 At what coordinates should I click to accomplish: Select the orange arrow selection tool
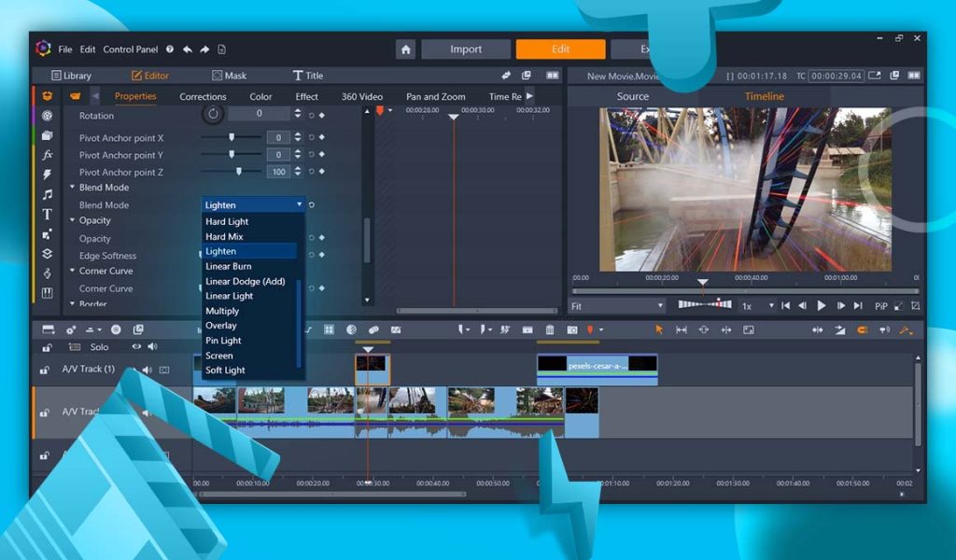point(659,329)
